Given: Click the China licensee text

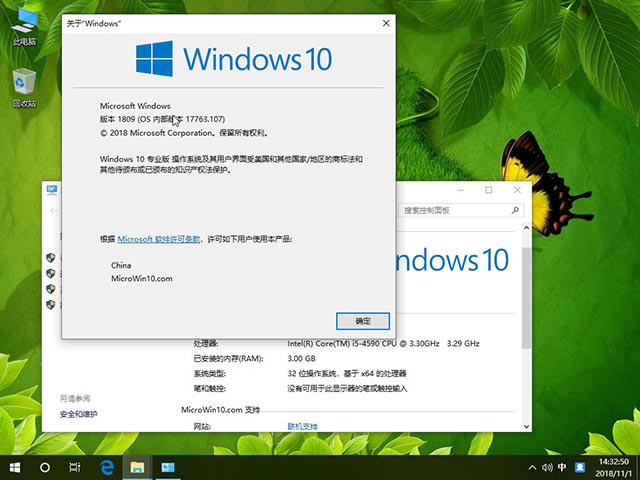Looking at the screenshot, I should pos(121,265).
